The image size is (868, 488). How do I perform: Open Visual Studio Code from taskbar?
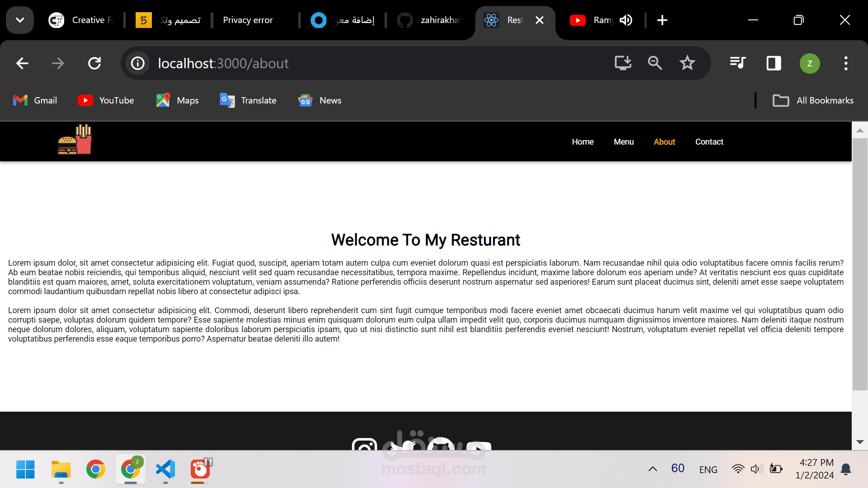coord(165,469)
